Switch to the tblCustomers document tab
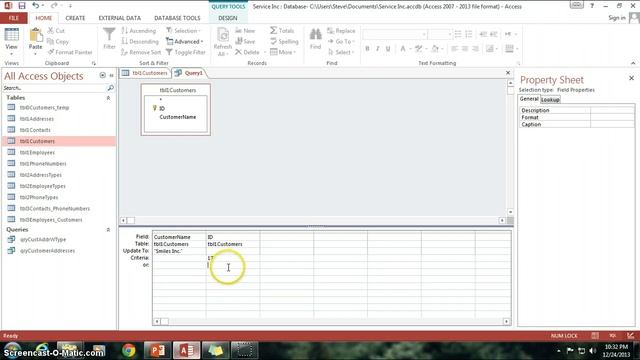The height and width of the screenshot is (360, 640). point(145,73)
